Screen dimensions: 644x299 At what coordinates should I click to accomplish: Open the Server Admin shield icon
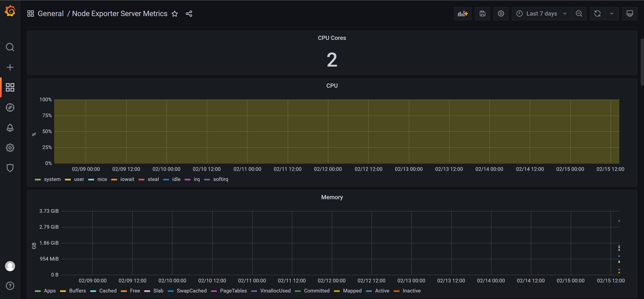pos(10,168)
